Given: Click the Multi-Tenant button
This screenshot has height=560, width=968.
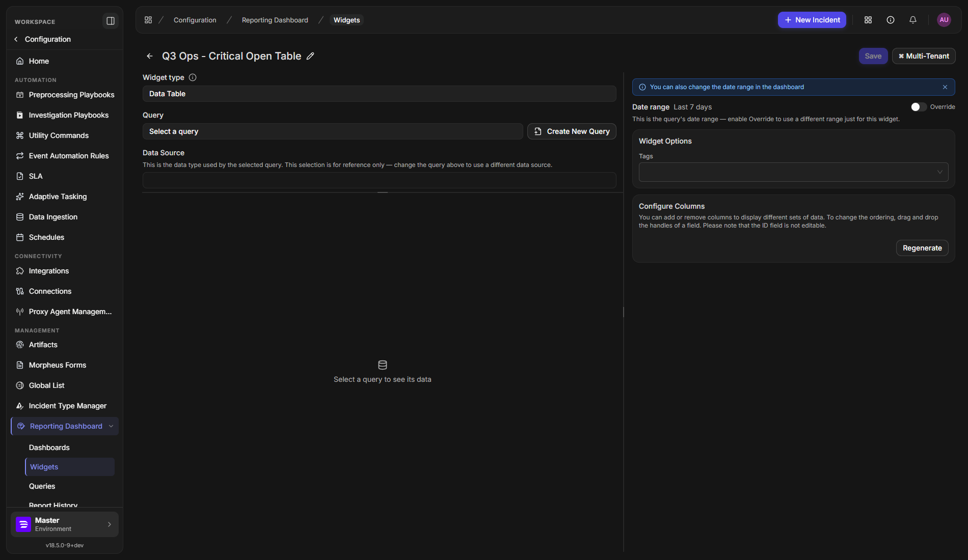Looking at the screenshot, I should click(924, 56).
